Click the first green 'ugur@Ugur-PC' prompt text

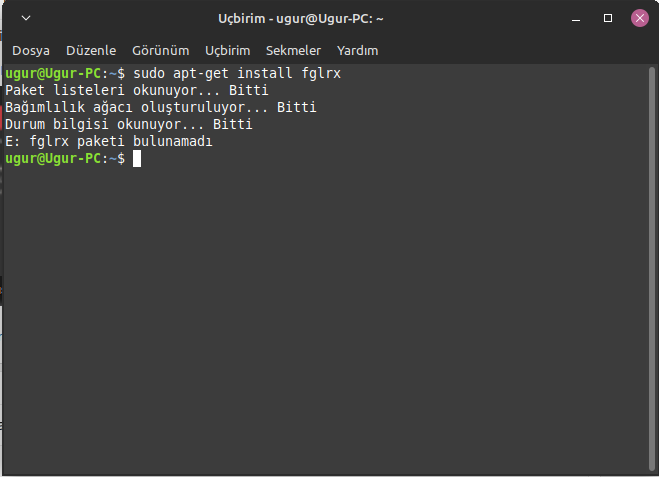[x=52, y=74]
